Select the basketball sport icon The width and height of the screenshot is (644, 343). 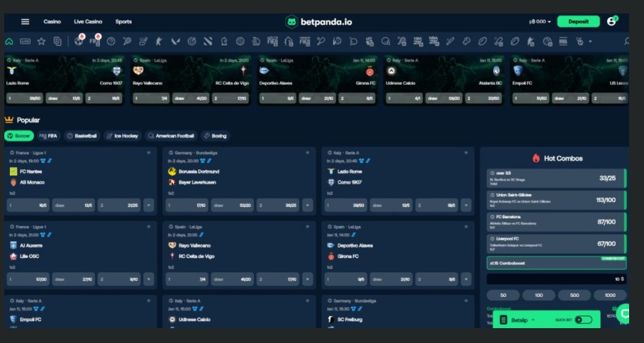click(x=111, y=41)
